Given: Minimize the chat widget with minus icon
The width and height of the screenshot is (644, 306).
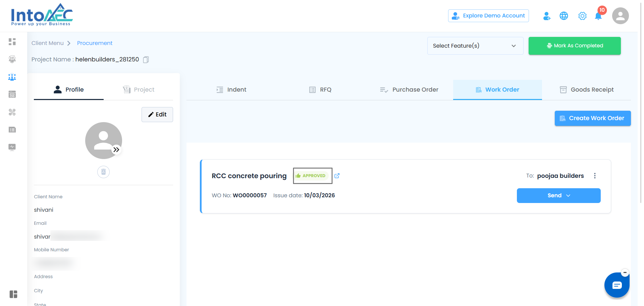Looking at the screenshot, I should (x=625, y=273).
